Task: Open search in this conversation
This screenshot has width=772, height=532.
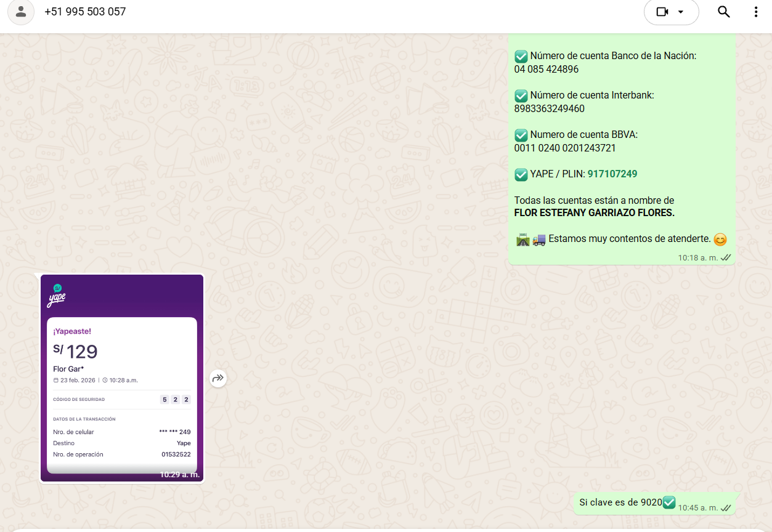Action: [x=724, y=12]
